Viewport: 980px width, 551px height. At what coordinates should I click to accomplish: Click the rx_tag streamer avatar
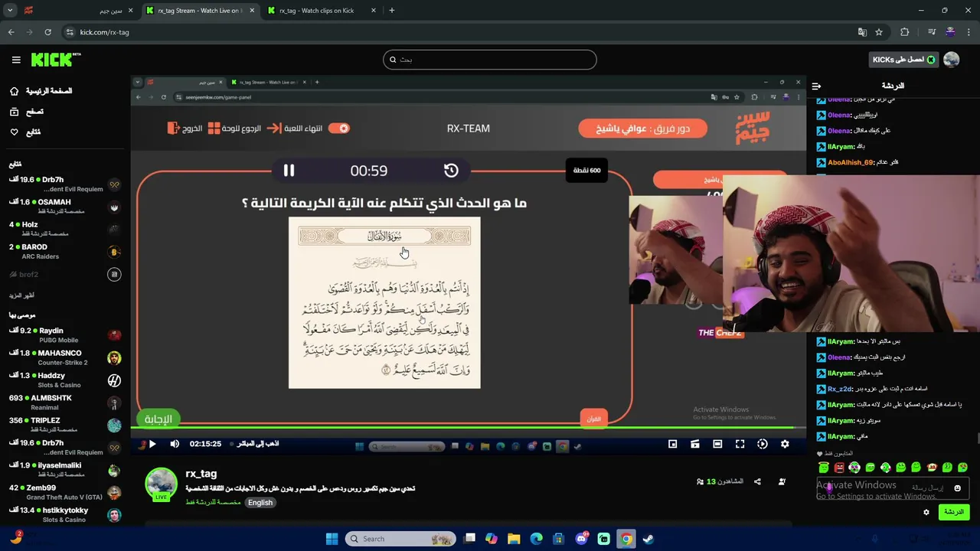162,484
